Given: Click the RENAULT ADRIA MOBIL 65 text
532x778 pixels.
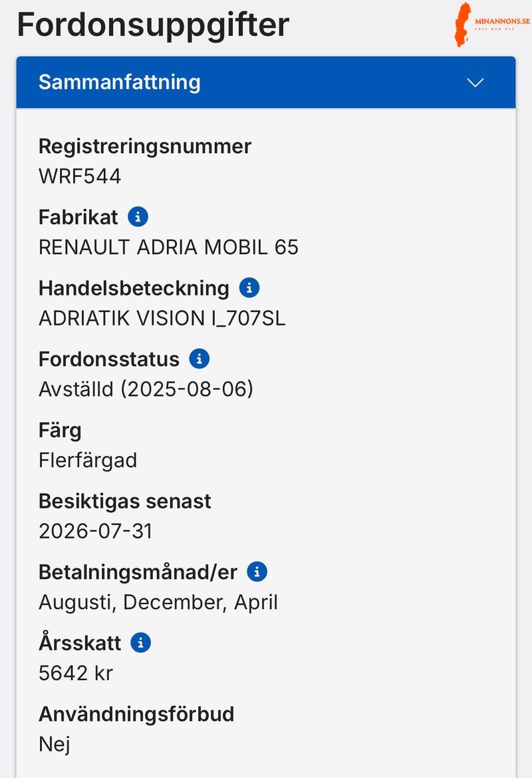Looking at the screenshot, I should [168, 248].
